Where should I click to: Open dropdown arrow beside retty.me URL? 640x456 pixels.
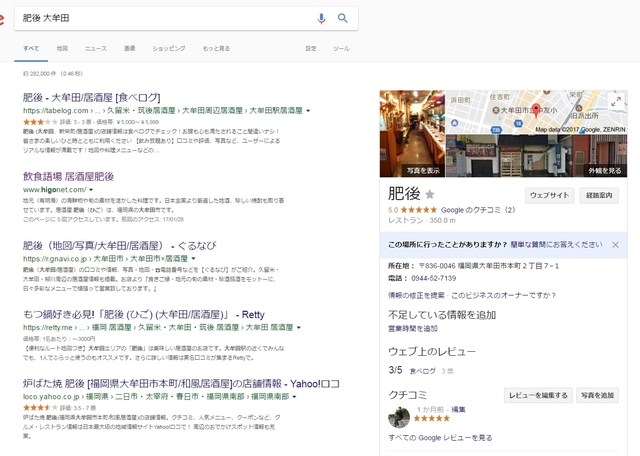299,327
